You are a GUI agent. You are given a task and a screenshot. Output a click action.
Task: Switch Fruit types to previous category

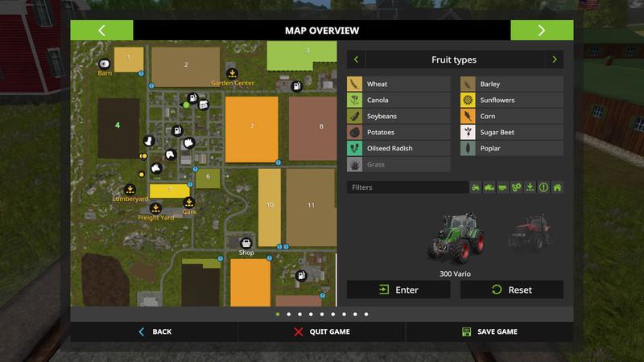[356, 60]
